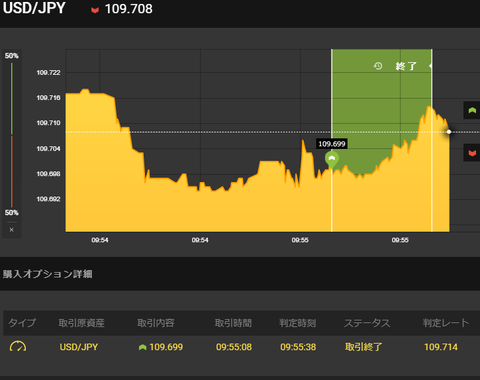This screenshot has width=480, height=380.
Task: Click the 判定レート column header
Action: [x=446, y=323]
